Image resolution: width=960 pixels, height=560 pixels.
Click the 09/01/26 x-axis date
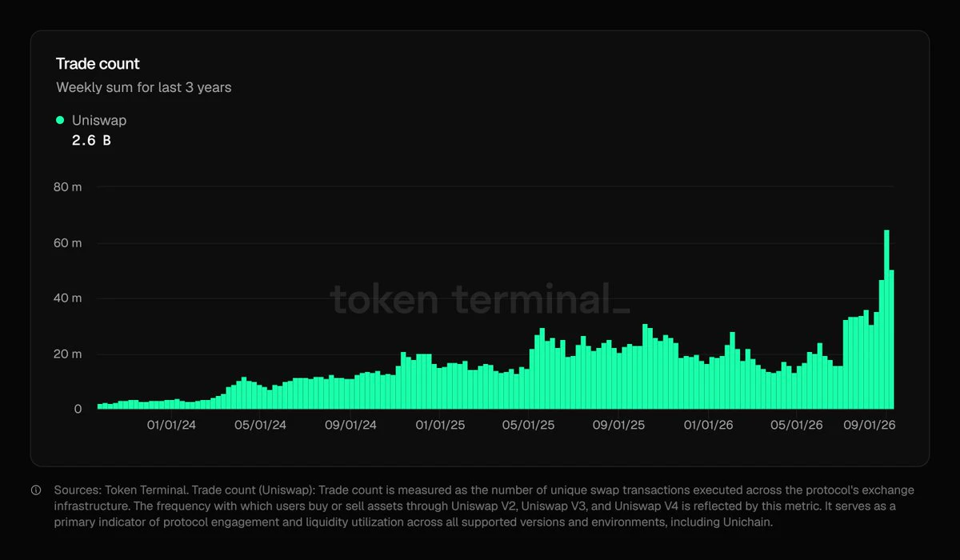click(870, 426)
